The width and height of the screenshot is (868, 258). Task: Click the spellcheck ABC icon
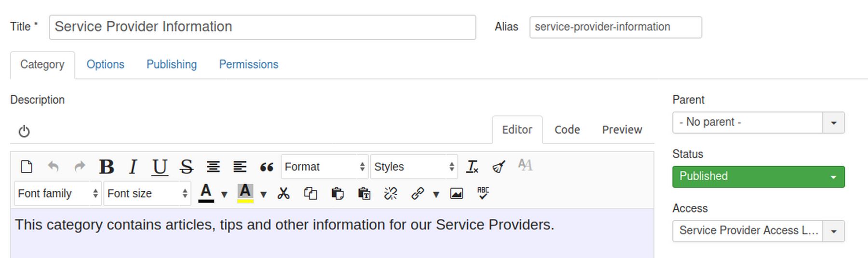pos(483,193)
